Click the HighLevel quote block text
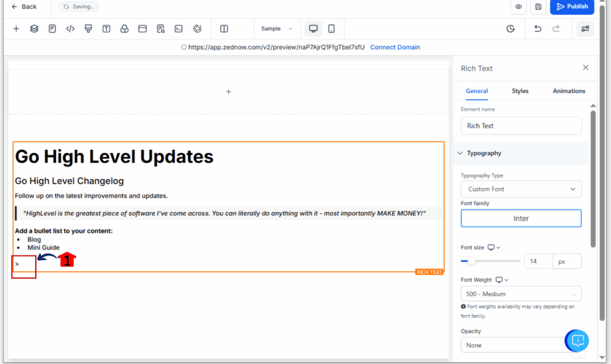Screen dimensions: 611x364 (224, 213)
